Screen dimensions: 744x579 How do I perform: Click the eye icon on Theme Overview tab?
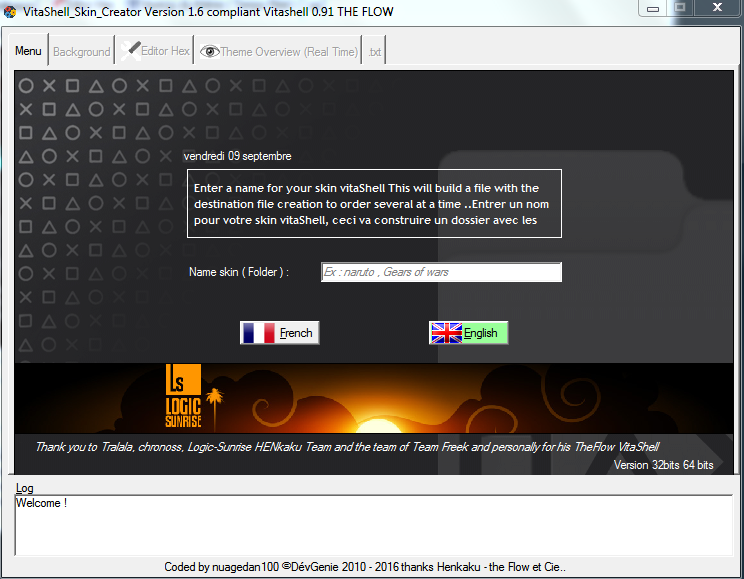(x=209, y=51)
